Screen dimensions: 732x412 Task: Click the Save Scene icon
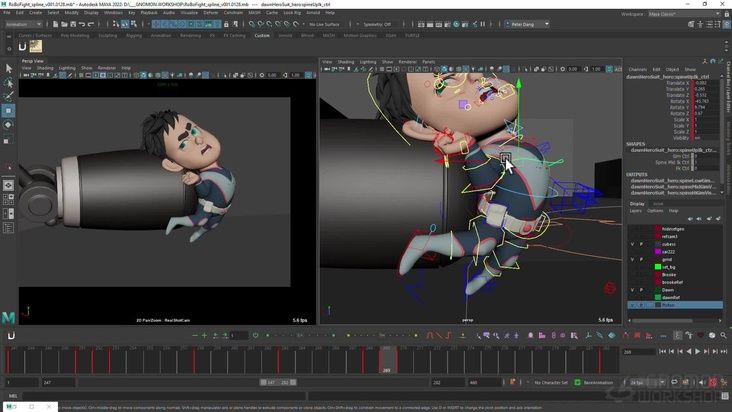tap(73, 24)
